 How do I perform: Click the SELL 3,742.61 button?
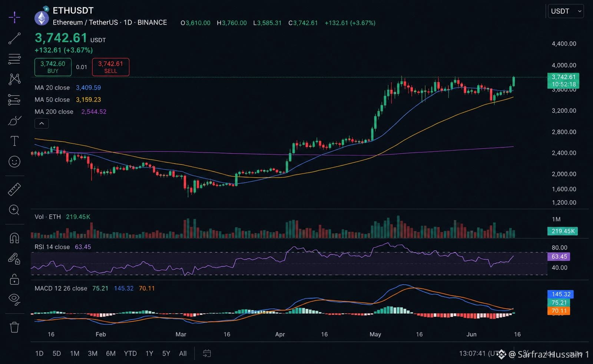click(110, 67)
